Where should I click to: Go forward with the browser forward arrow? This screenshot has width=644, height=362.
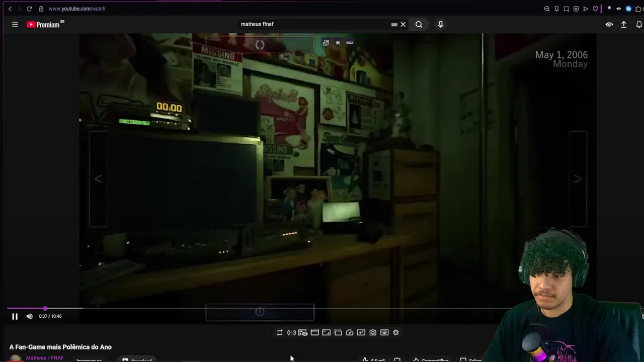(x=20, y=9)
